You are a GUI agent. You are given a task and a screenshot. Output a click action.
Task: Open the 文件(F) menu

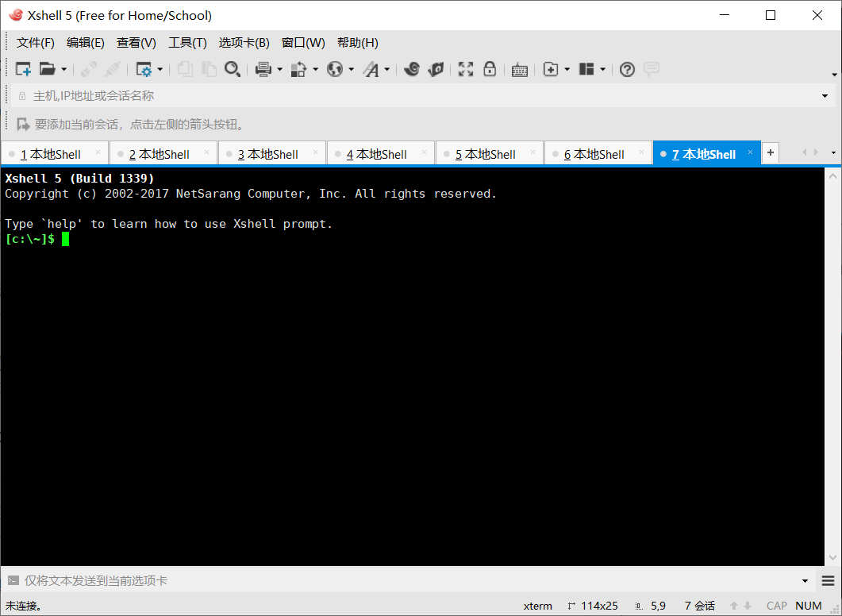(36, 43)
